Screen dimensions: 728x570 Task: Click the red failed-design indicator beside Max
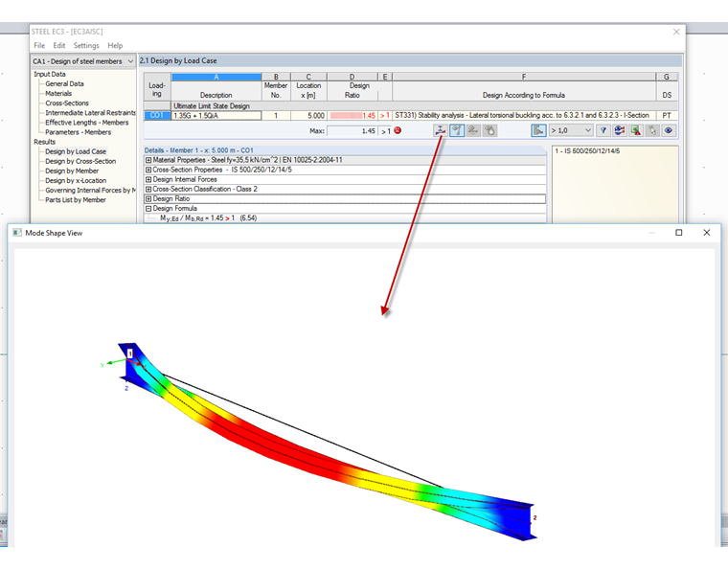pos(398,130)
